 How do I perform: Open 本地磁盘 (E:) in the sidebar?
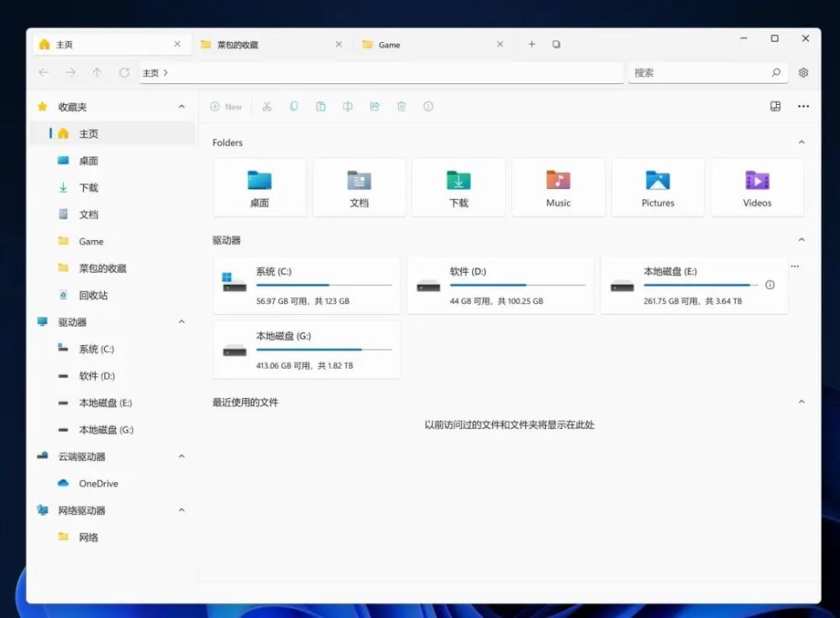click(113, 403)
